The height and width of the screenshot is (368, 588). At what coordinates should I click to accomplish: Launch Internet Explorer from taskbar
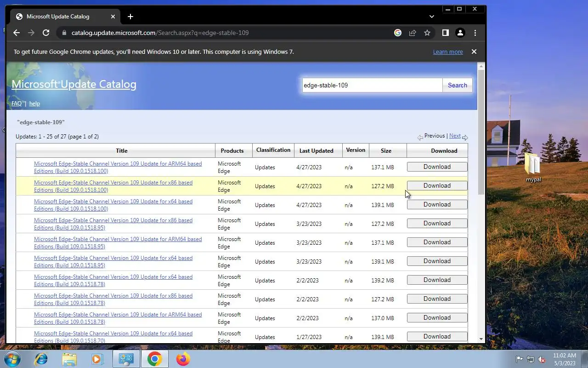41,359
